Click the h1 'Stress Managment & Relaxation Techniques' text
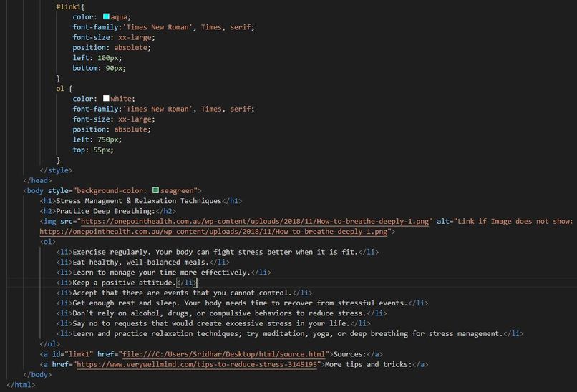 pyautogui.click(x=139, y=201)
